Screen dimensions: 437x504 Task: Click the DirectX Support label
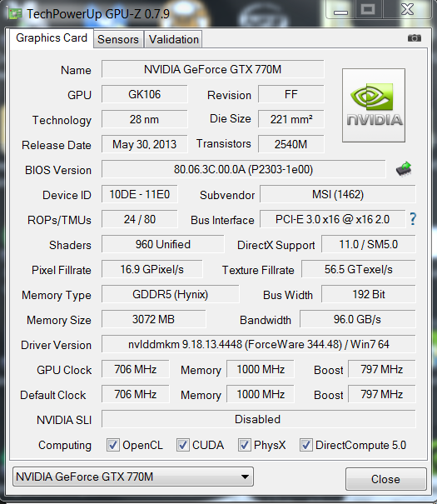coord(276,245)
